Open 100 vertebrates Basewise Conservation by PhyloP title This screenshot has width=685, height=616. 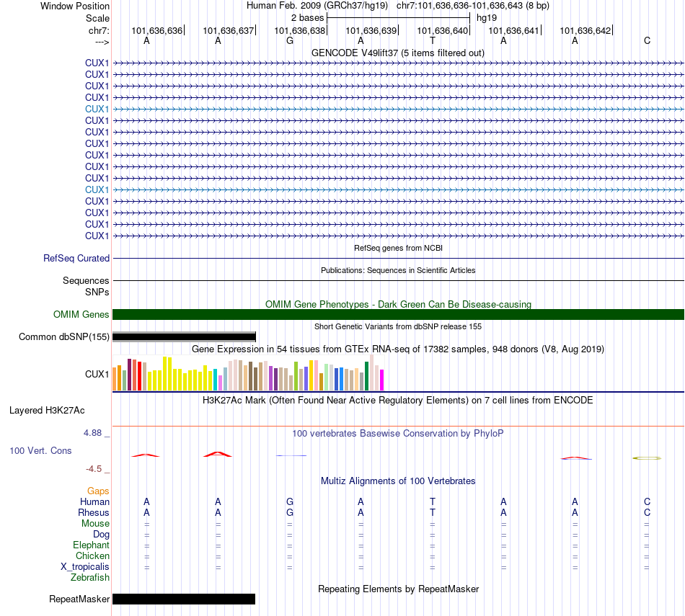[x=398, y=434]
